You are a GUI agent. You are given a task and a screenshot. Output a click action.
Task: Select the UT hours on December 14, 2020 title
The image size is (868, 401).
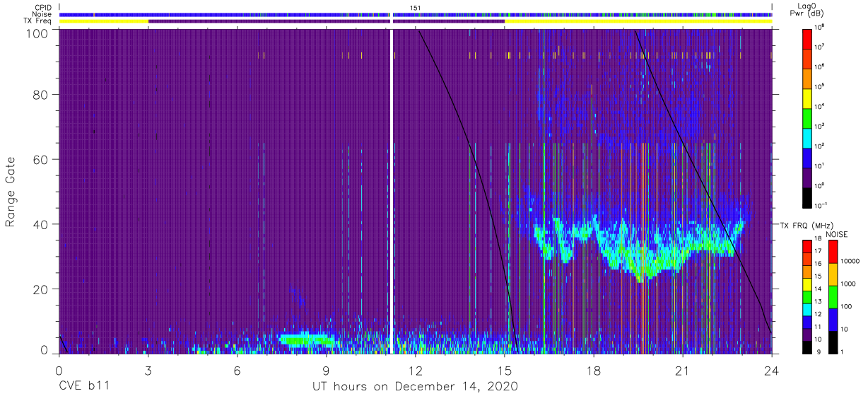(x=416, y=387)
